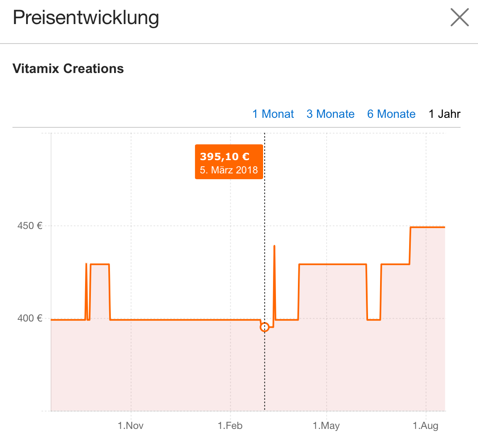Click the 1.Aug date label

(425, 426)
